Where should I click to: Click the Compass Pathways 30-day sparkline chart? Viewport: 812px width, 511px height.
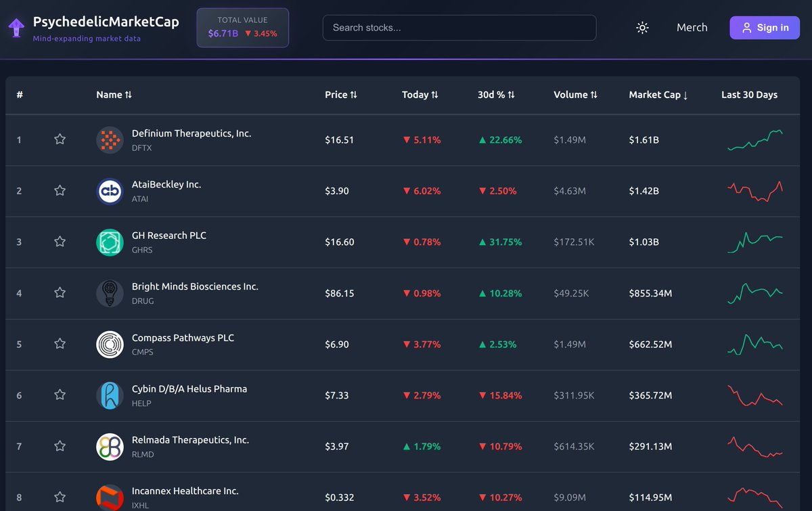pyautogui.click(x=755, y=344)
